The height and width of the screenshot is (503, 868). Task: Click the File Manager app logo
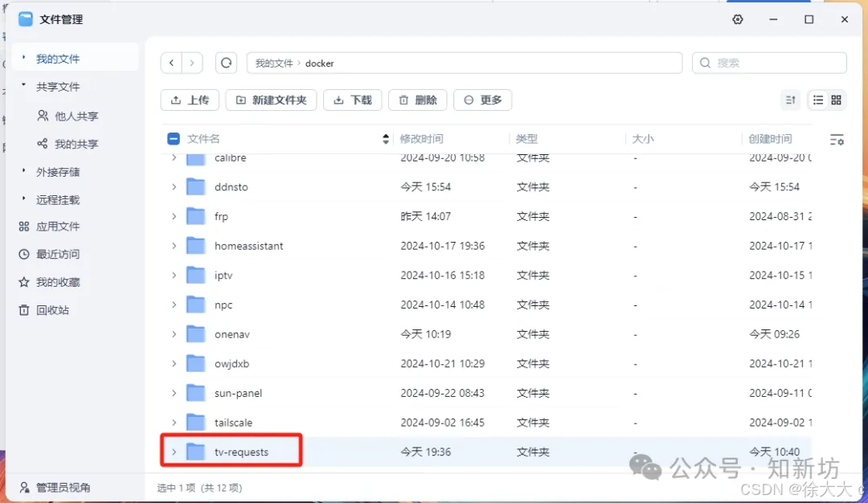coord(26,19)
